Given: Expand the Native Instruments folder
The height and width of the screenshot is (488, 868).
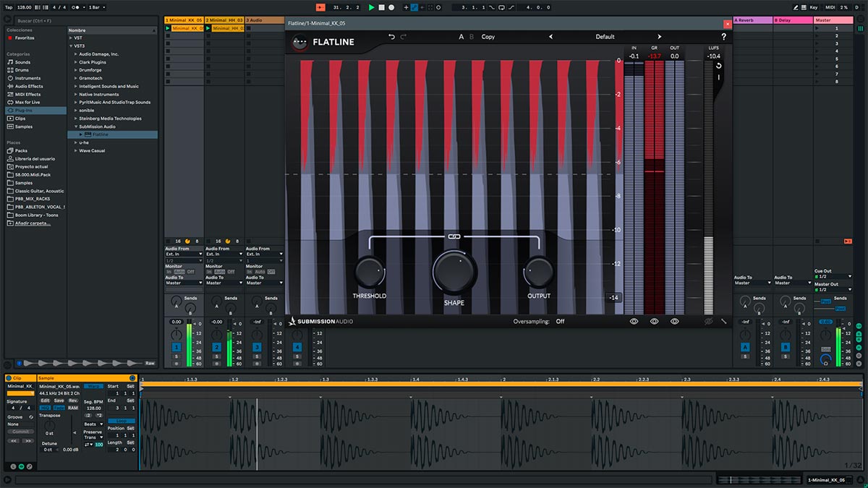Looking at the screenshot, I should point(76,94).
